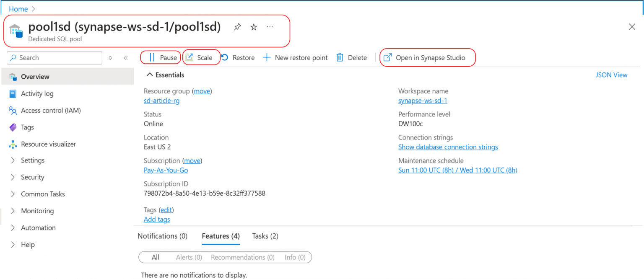644x279 pixels.
Task: Open Overview menu item
Action: coord(67,77)
